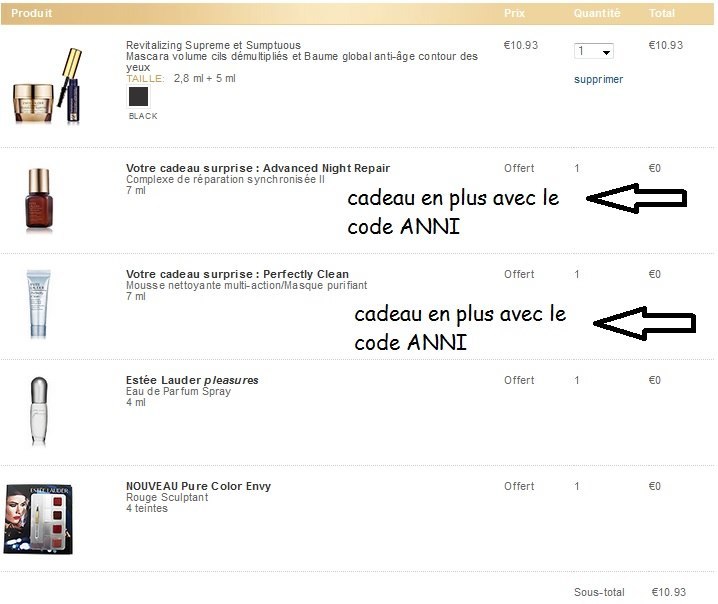Click the Prix column header
This screenshot has height=604, width=718.
click(514, 13)
